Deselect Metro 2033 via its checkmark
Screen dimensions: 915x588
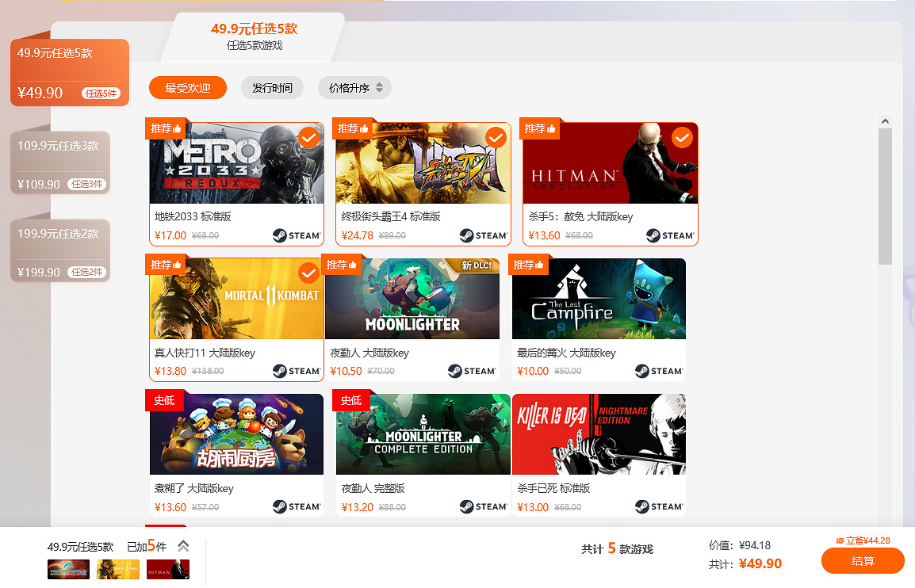click(308, 138)
